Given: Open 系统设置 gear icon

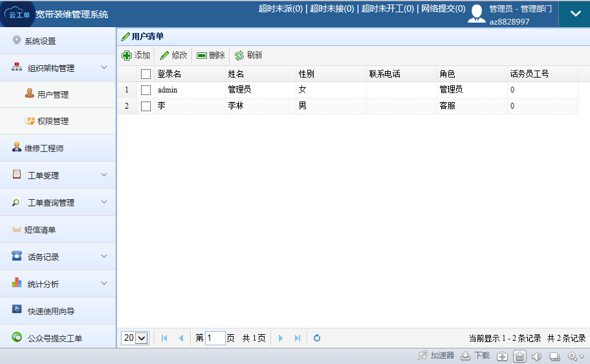Looking at the screenshot, I should (x=17, y=40).
